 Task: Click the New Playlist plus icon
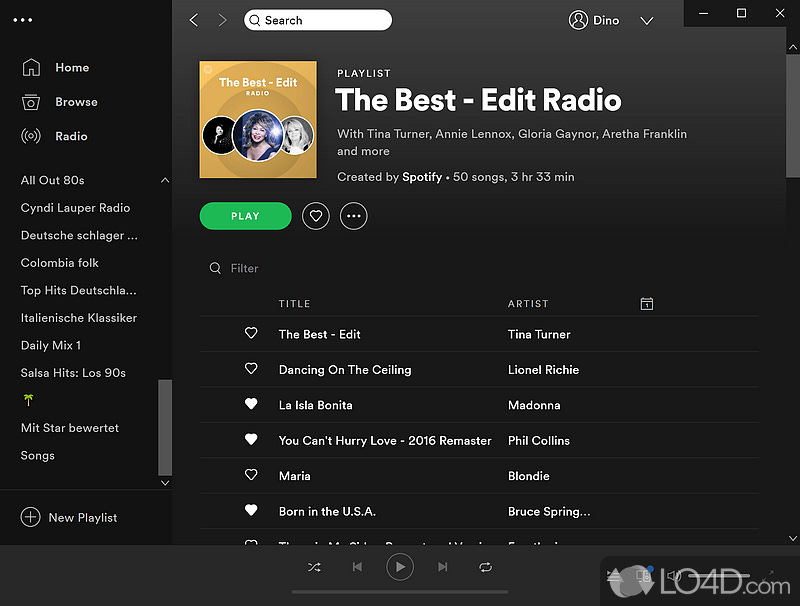[31, 517]
